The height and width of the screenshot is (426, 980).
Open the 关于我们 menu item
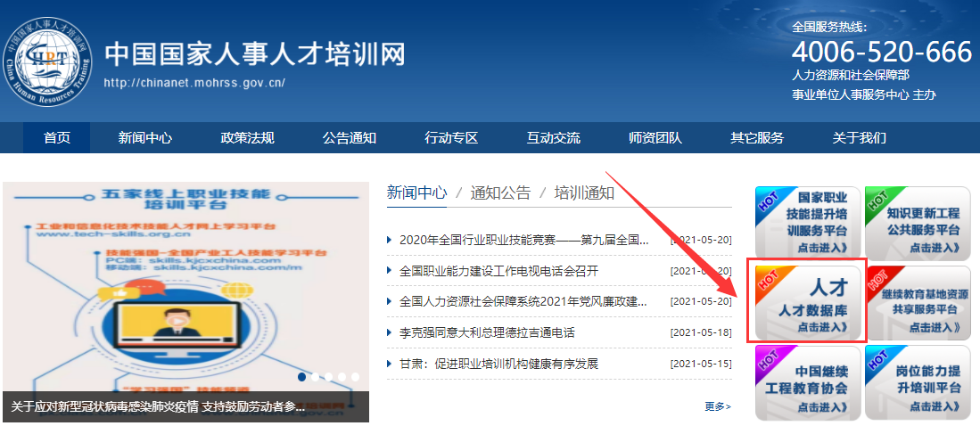pyautogui.click(x=860, y=138)
